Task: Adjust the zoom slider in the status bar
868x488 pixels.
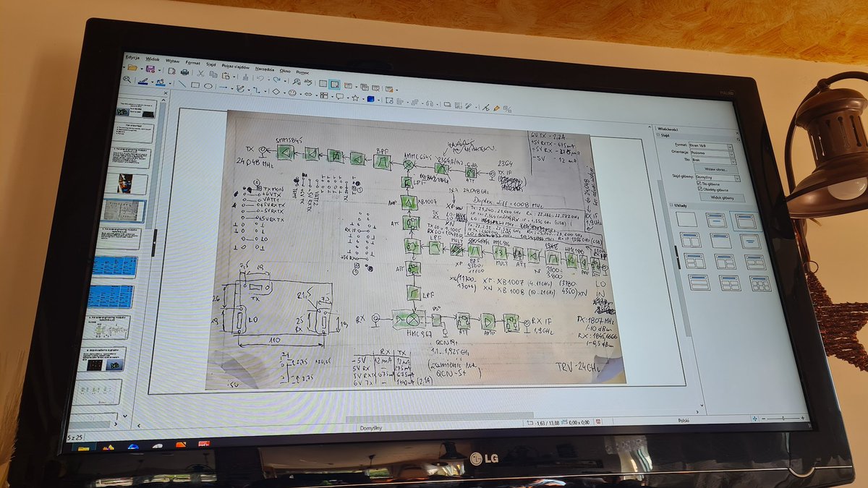Action: tap(783, 418)
